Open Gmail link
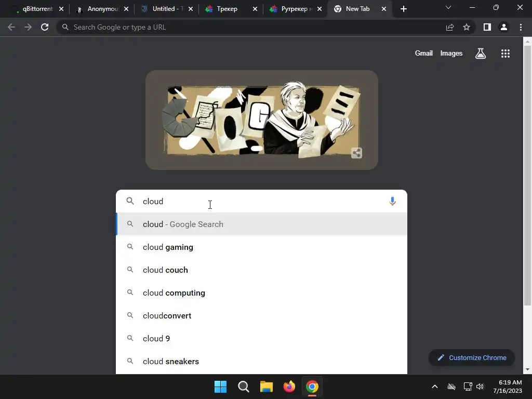The height and width of the screenshot is (399, 532). [424, 54]
